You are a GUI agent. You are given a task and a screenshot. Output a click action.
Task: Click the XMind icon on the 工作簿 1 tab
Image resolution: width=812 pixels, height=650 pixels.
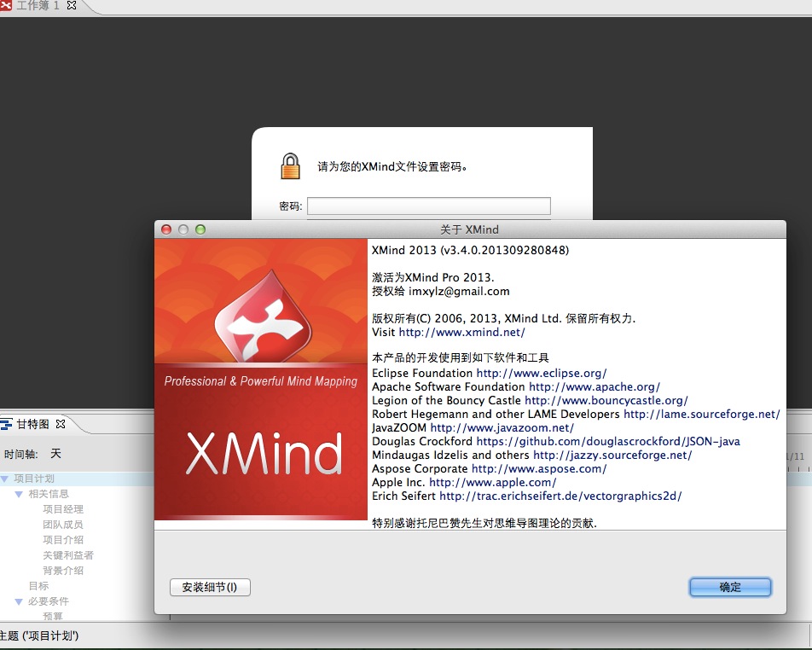tap(6, 6)
